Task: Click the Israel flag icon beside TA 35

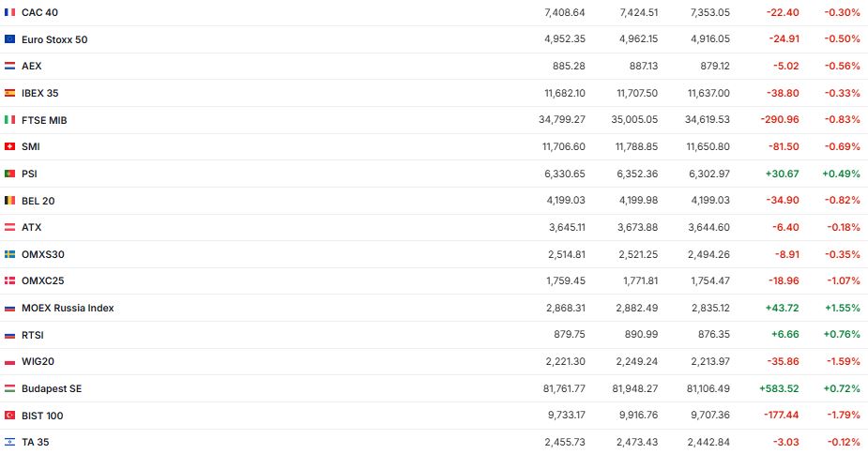Action: coord(9,442)
